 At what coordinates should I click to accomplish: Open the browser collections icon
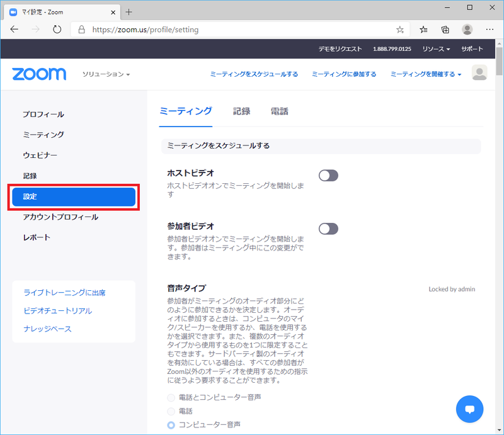tap(445, 30)
